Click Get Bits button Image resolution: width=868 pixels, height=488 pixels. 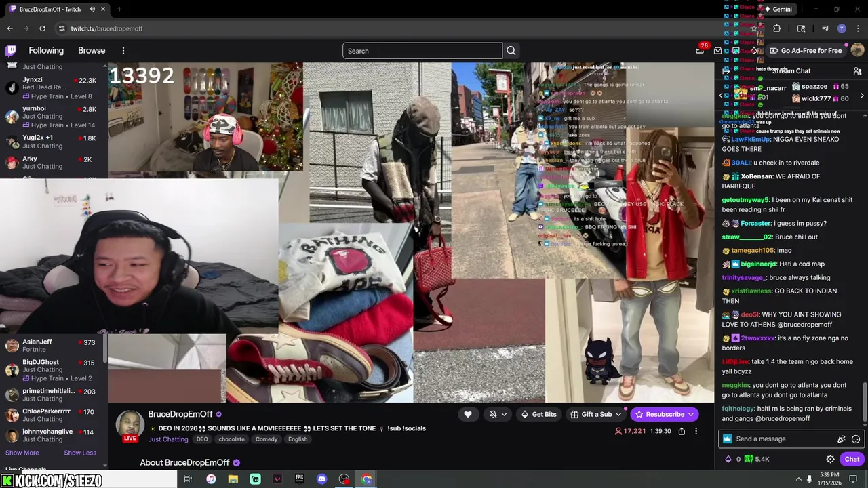pyautogui.click(x=538, y=414)
